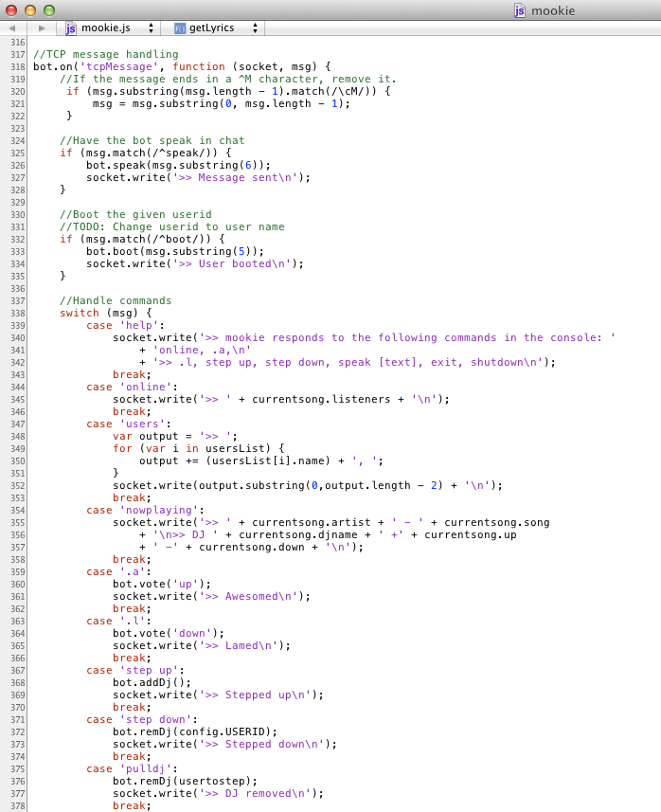661x812 pixels.
Task: Click the case '.a' line
Action: point(118,572)
